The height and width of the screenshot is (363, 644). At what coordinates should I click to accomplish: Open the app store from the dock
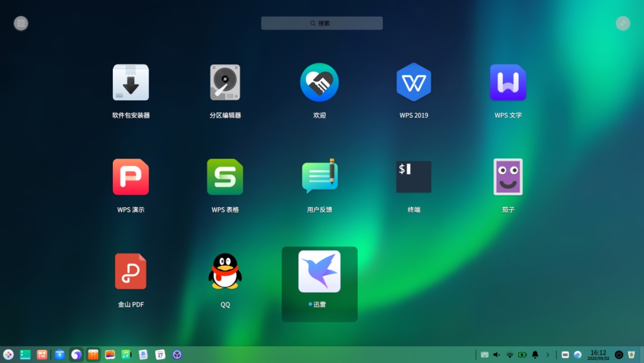(93, 355)
